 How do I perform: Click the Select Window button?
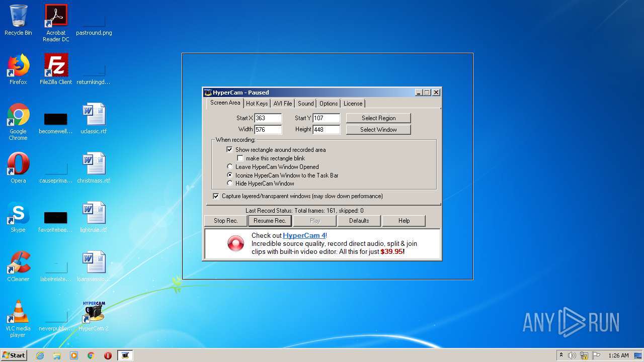coord(378,130)
